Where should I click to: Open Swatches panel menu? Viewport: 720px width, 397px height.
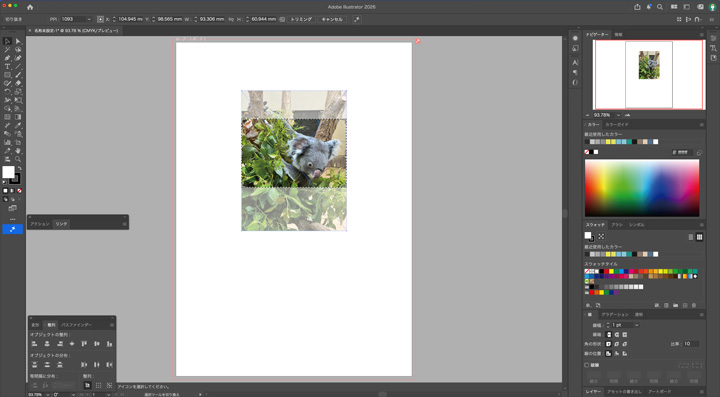tap(701, 225)
